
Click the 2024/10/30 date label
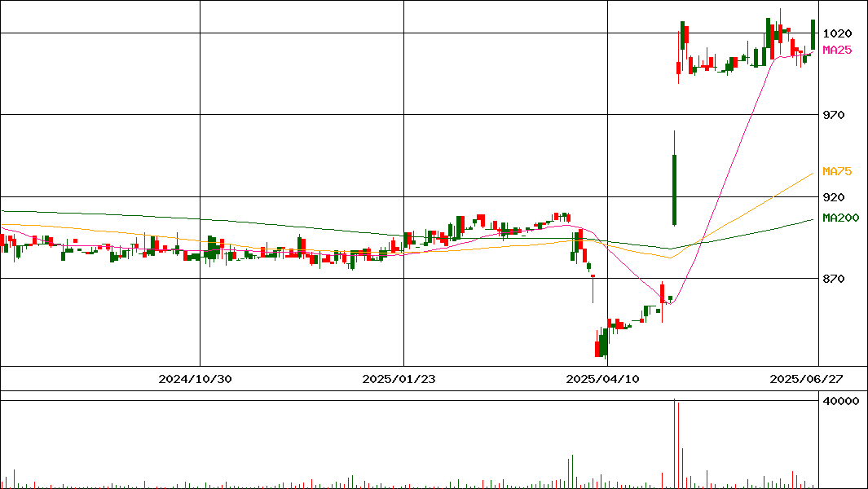point(195,379)
